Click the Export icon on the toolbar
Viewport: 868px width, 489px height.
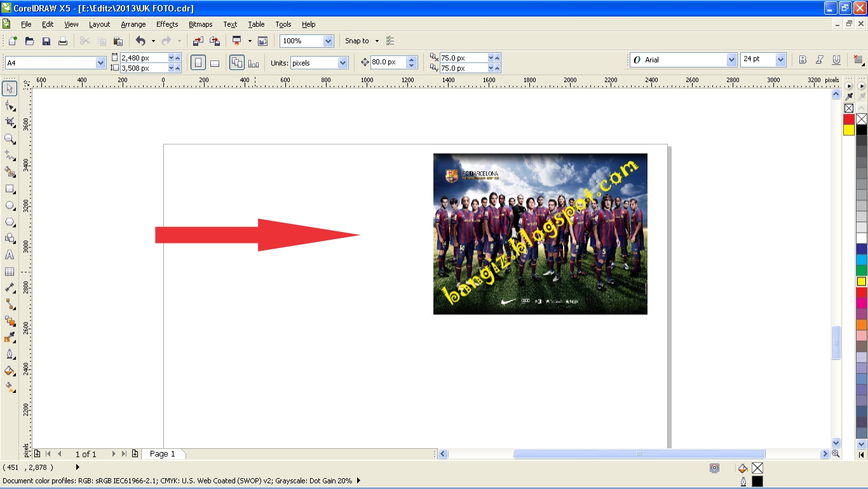[x=215, y=40]
